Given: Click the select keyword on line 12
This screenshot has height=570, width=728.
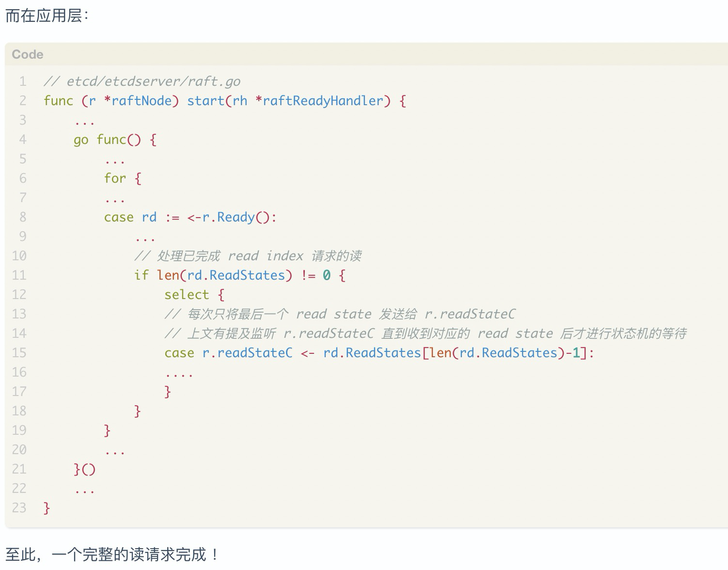Looking at the screenshot, I should click(187, 295).
